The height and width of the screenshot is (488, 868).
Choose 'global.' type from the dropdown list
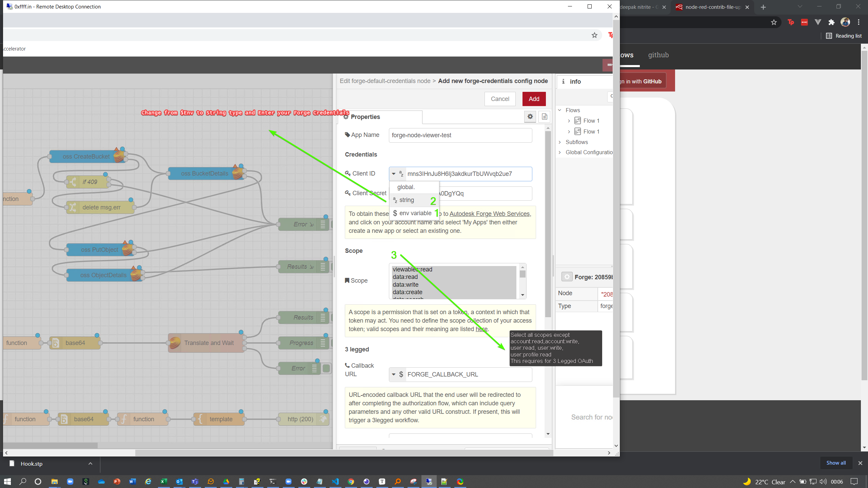[414, 187]
